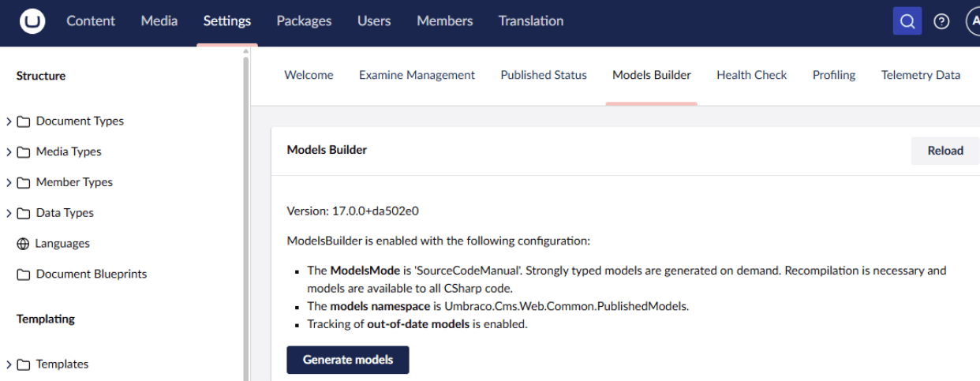Screen dimensions: 980x381
Task: Expand the Document Types tree node
Action: [9, 121]
